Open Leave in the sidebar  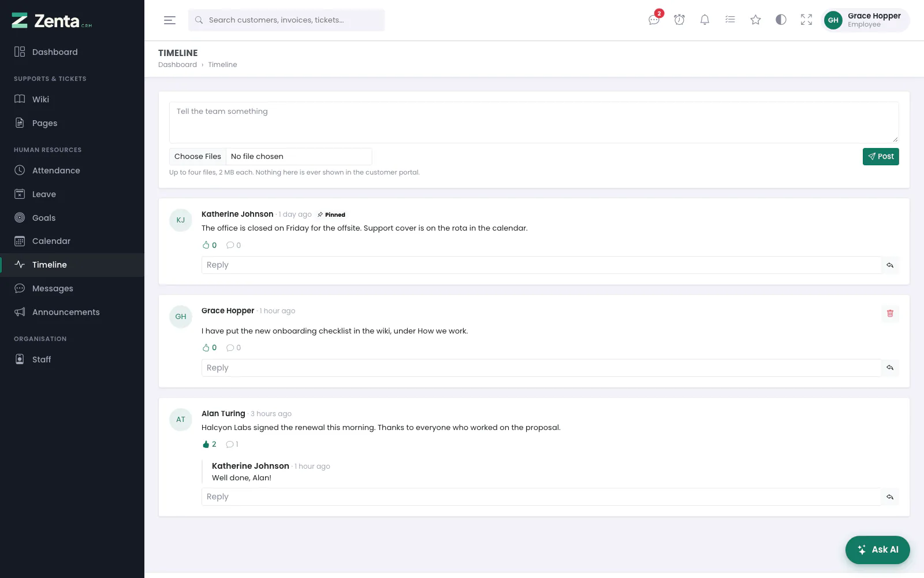[x=72, y=194]
